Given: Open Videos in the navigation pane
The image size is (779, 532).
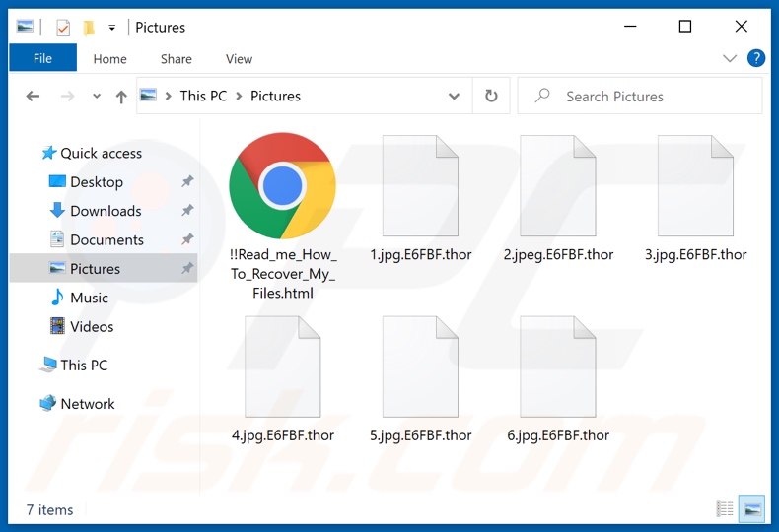Looking at the screenshot, I should 82,326.
